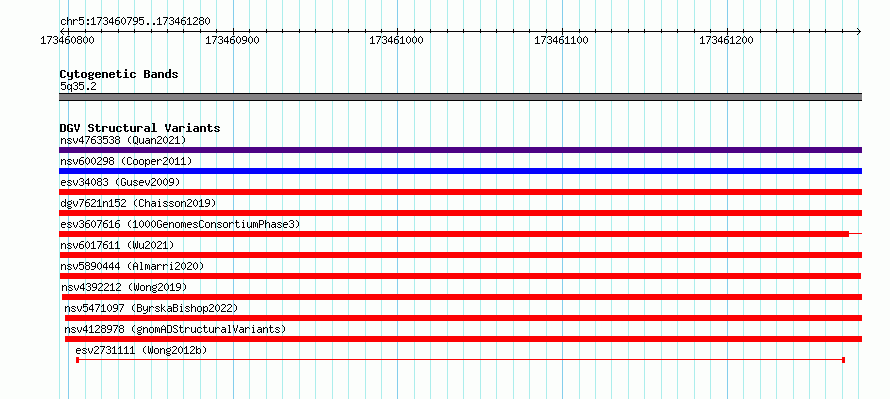Open the nsv6017611 (Wu2021) label
The height and width of the screenshot is (399, 890).
tap(117, 245)
